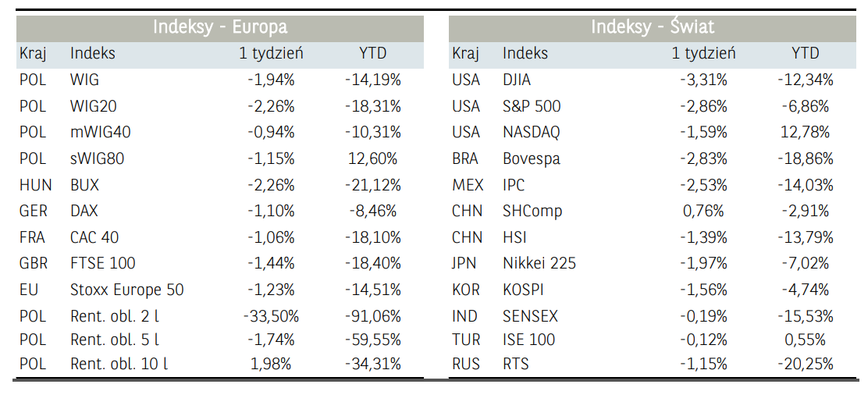Image resolution: width=868 pixels, height=402 pixels.
Task: Select the DAX index label
Action: coord(84,212)
